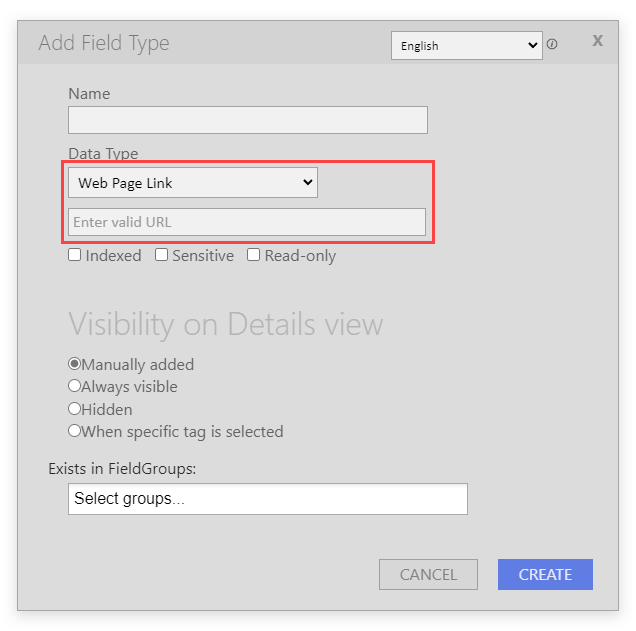The image size is (636, 631).
Task: Click the Name input field
Action: coord(248,120)
